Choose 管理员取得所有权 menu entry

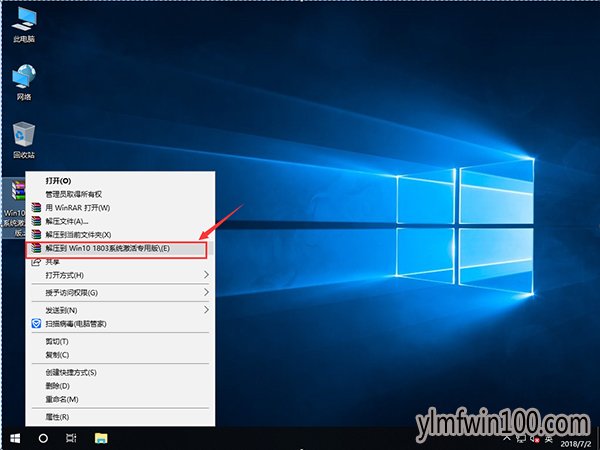coord(120,194)
